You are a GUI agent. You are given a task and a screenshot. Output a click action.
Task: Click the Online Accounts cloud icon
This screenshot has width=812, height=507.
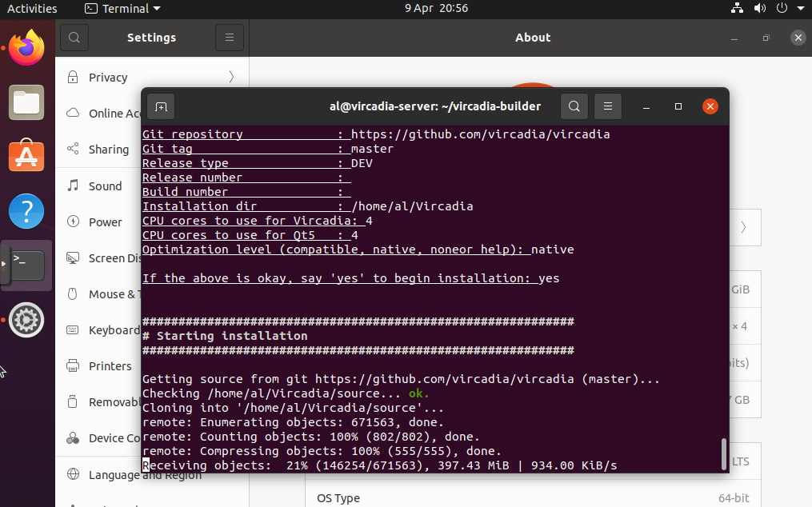(x=73, y=113)
